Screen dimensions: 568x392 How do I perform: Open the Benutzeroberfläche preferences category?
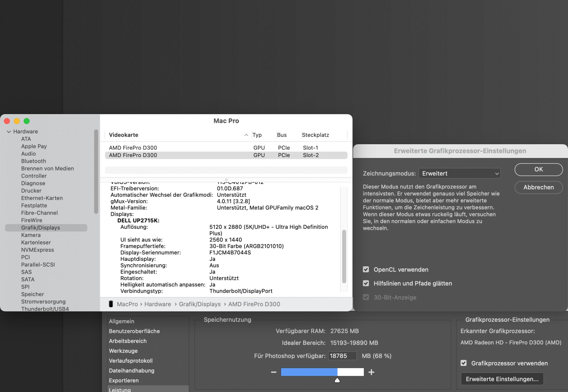tap(134, 331)
